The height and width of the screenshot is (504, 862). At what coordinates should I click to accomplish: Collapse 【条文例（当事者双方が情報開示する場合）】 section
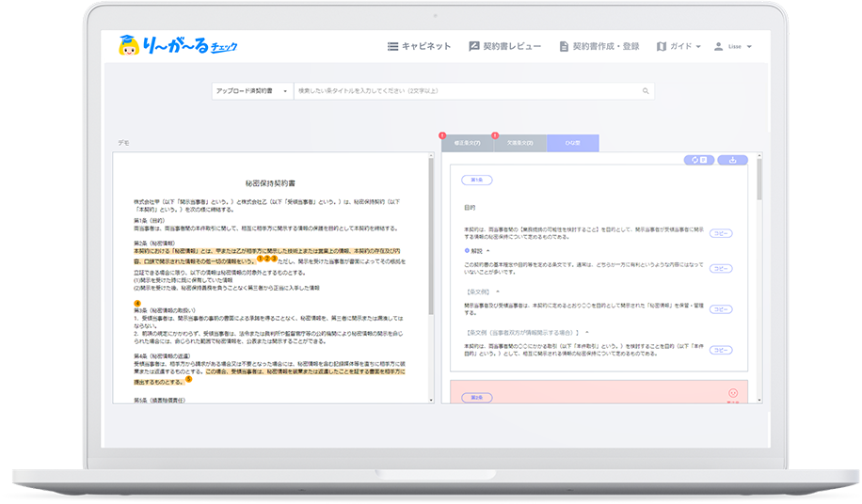(x=587, y=332)
